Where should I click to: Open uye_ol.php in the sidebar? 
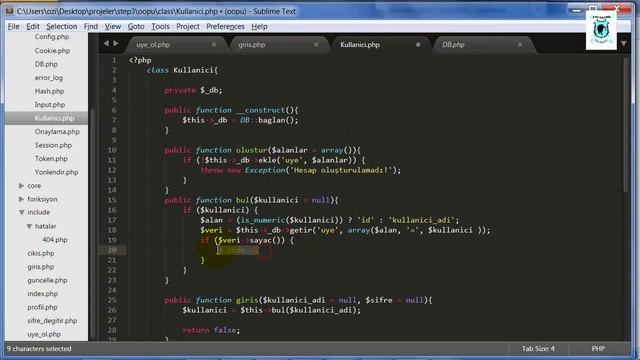[x=44, y=334]
